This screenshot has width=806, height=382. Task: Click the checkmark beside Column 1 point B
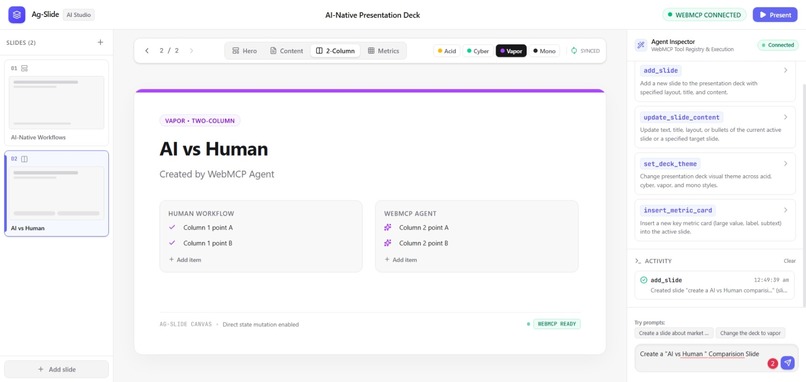point(172,243)
